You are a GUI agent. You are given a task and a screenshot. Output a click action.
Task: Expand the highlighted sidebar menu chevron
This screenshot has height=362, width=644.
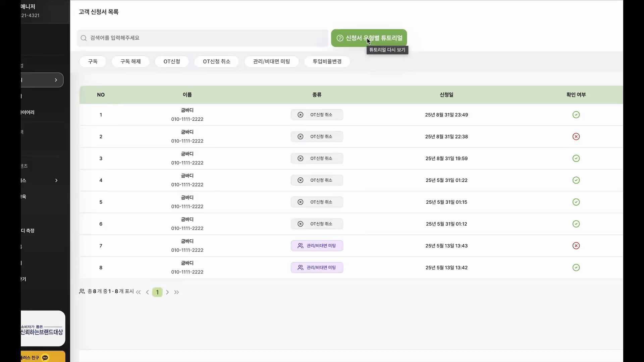point(56,80)
